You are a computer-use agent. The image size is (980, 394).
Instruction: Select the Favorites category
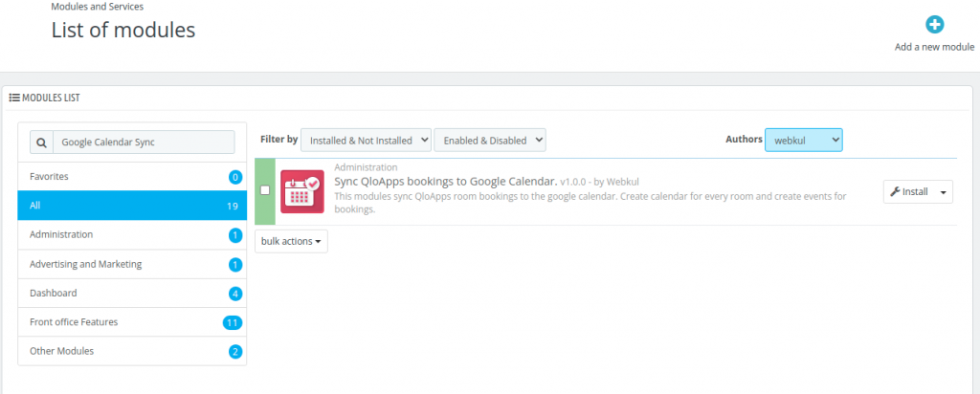click(x=132, y=177)
